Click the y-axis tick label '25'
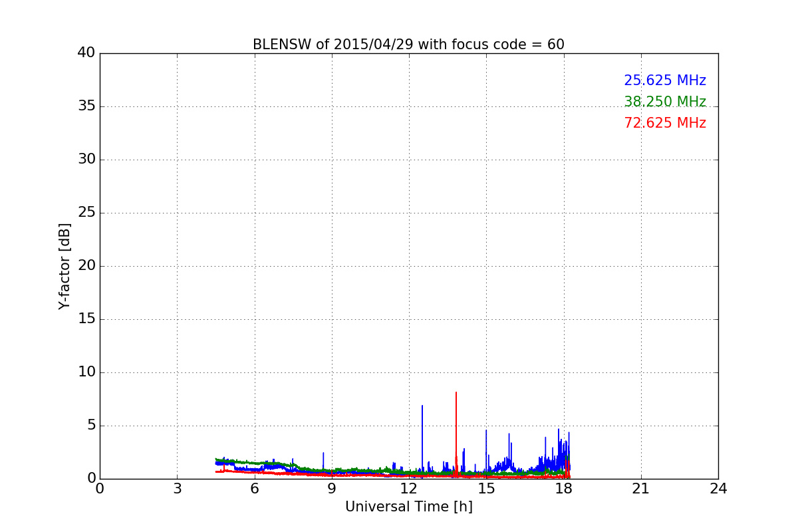 tap(86, 213)
